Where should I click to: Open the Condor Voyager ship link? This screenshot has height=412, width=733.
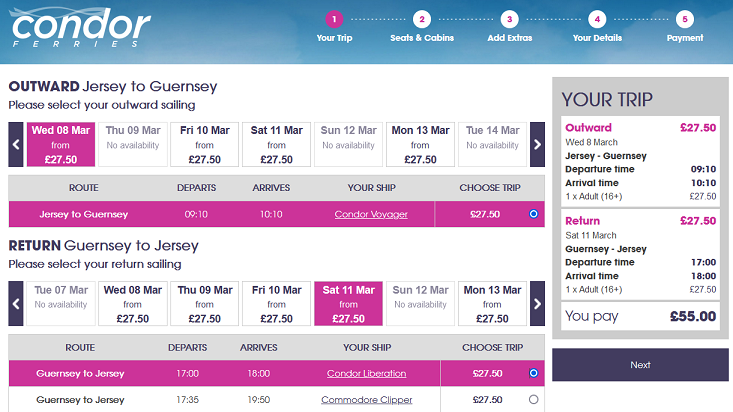tap(371, 214)
